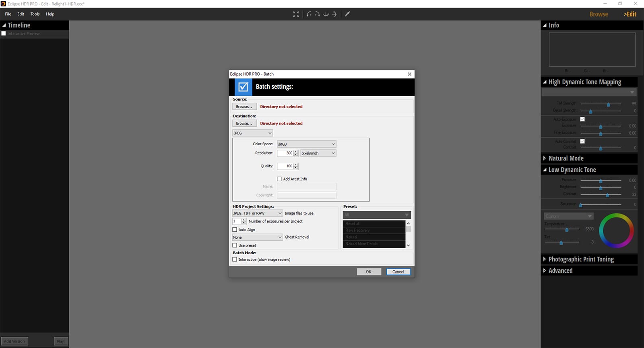The height and width of the screenshot is (348, 644).
Task: Open the JPEG output format dropdown
Action: point(252,133)
